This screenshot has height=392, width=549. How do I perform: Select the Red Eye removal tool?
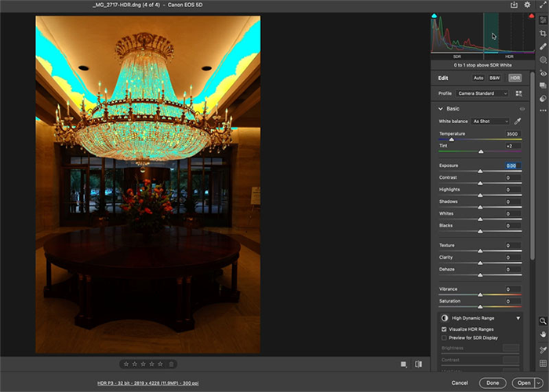[544, 73]
